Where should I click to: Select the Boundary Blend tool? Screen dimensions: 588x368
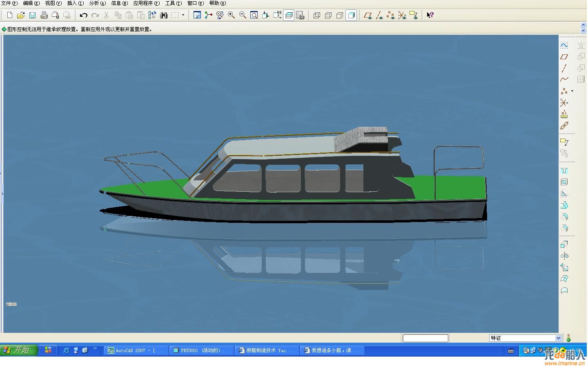point(564,279)
